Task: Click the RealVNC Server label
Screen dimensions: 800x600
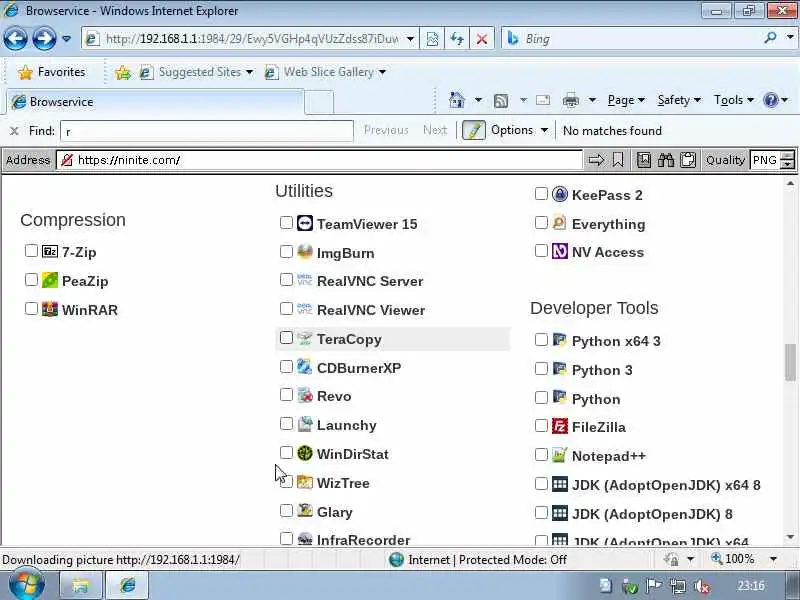Action: click(x=370, y=281)
